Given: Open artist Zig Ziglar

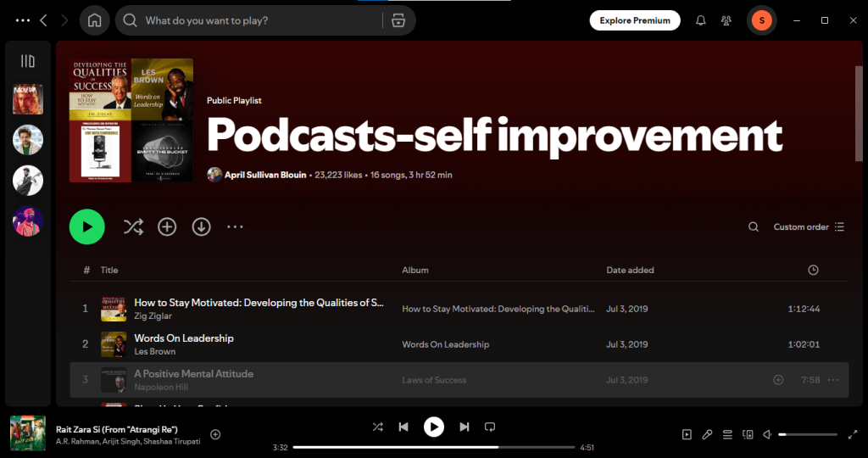Looking at the screenshot, I should click(153, 316).
